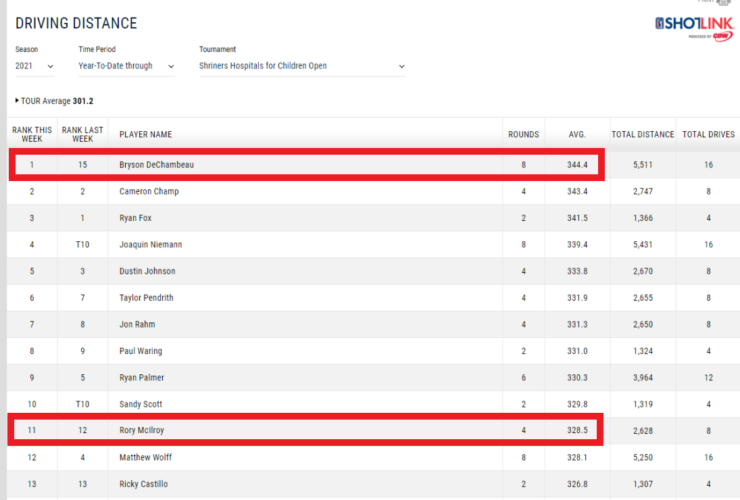Open Taylor Pendrith player link
The image size is (740, 500).
(146, 297)
